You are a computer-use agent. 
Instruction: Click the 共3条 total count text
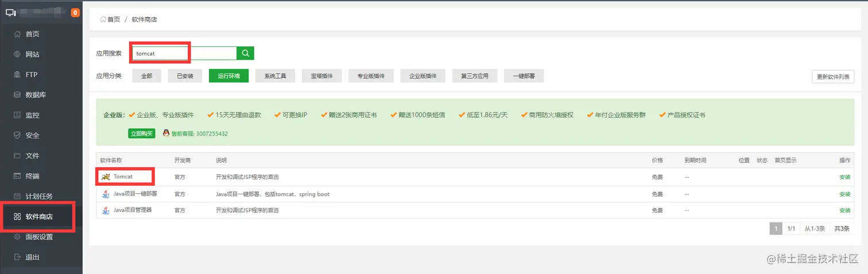842,229
